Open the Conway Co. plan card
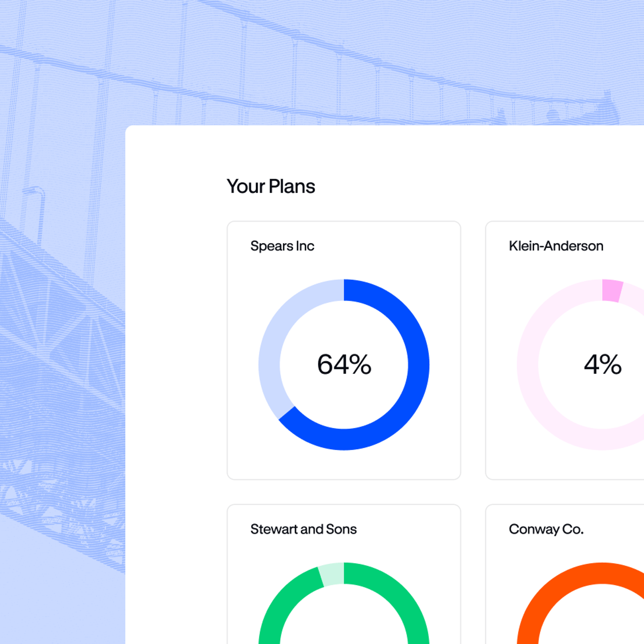The height and width of the screenshot is (644, 644). tap(565, 574)
